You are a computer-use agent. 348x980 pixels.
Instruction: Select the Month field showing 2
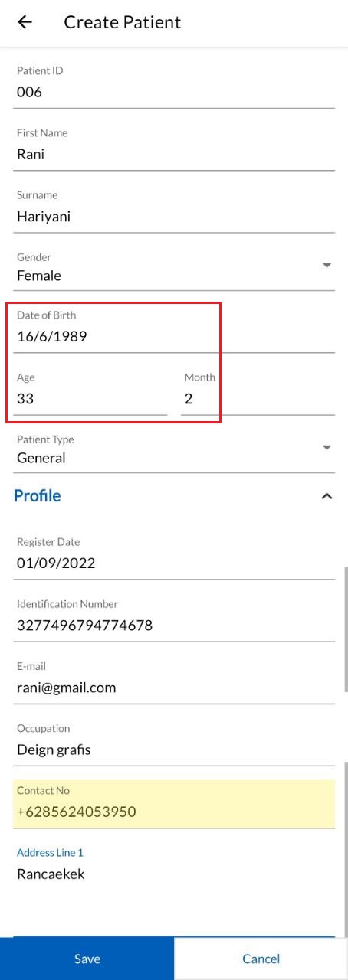click(258, 390)
